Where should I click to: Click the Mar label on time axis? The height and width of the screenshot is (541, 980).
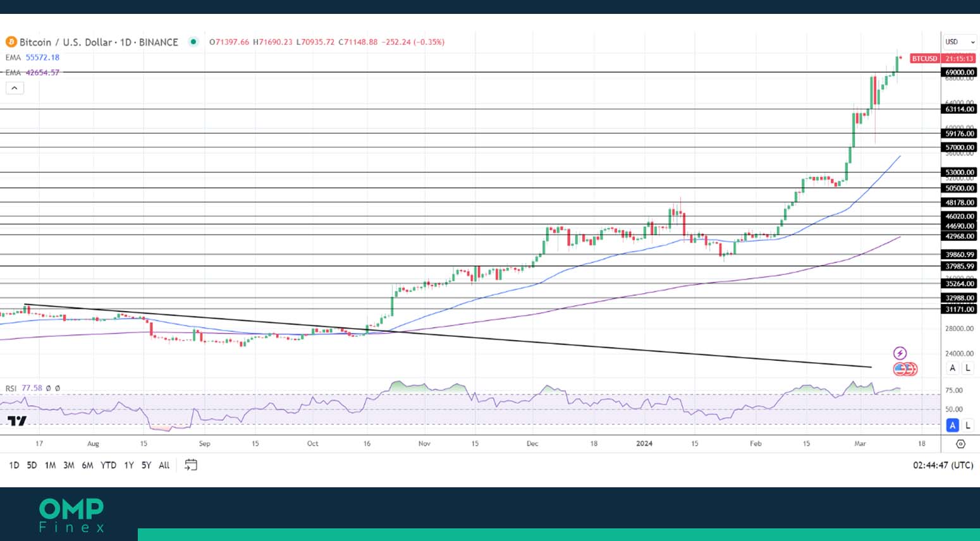point(860,444)
